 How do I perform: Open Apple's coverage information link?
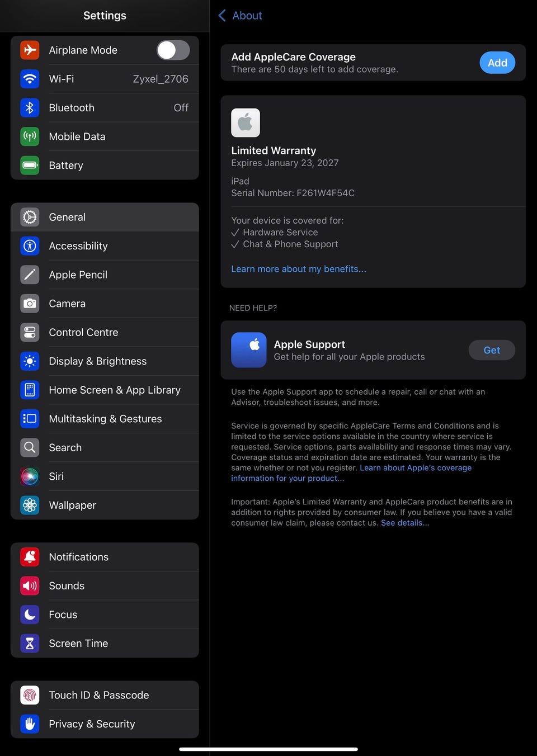tap(351, 473)
